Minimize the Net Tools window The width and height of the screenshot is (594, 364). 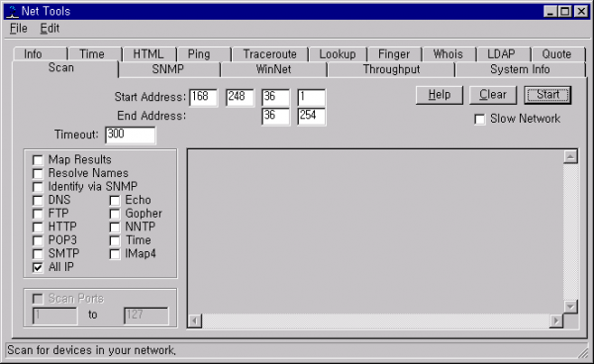[x=550, y=12]
